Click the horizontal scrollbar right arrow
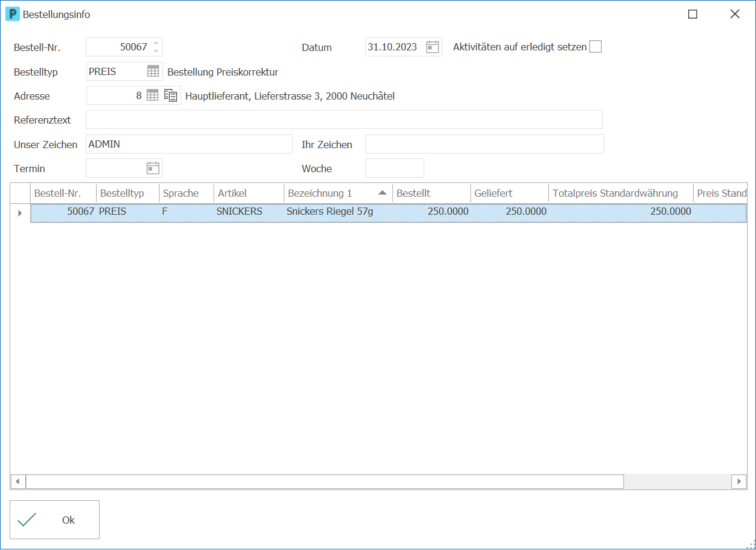756x550 pixels. click(x=739, y=481)
